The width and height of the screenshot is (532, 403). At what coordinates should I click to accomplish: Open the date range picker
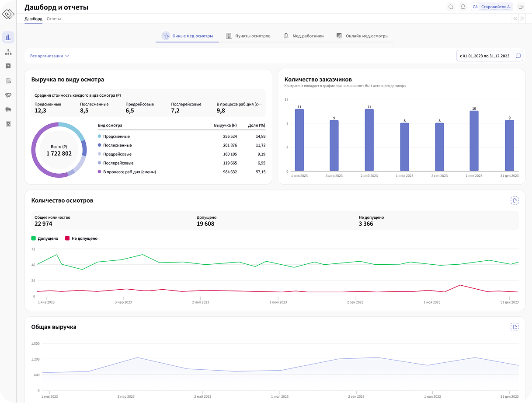(x=489, y=56)
